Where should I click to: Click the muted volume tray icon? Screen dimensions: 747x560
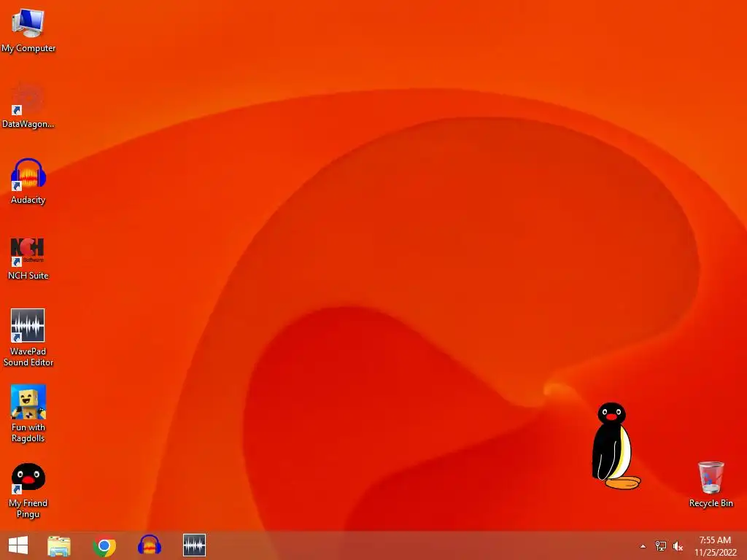click(x=678, y=546)
